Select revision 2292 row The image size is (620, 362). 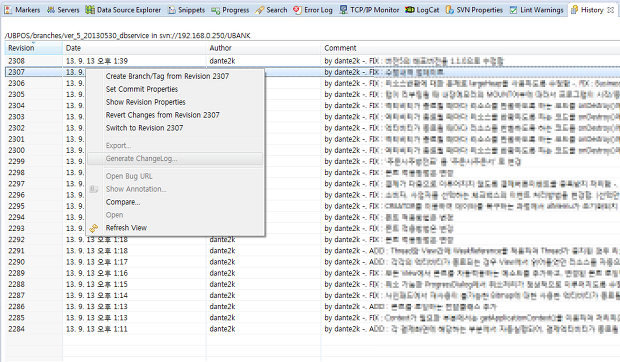pyautogui.click(x=312, y=240)
